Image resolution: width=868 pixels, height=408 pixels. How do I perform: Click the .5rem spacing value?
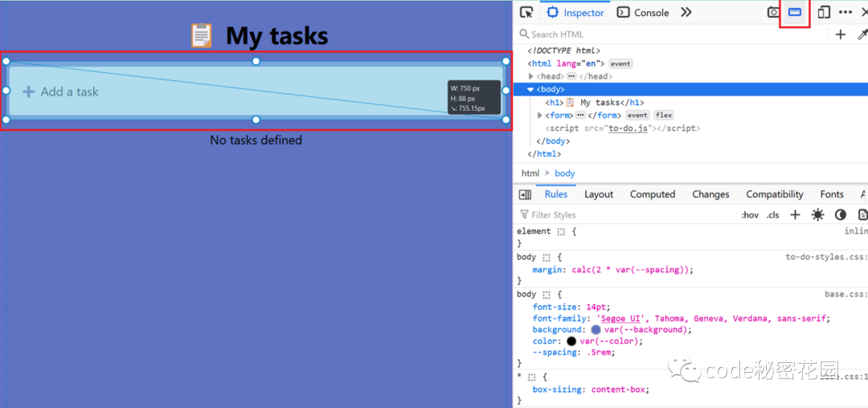tap(597, 352)
